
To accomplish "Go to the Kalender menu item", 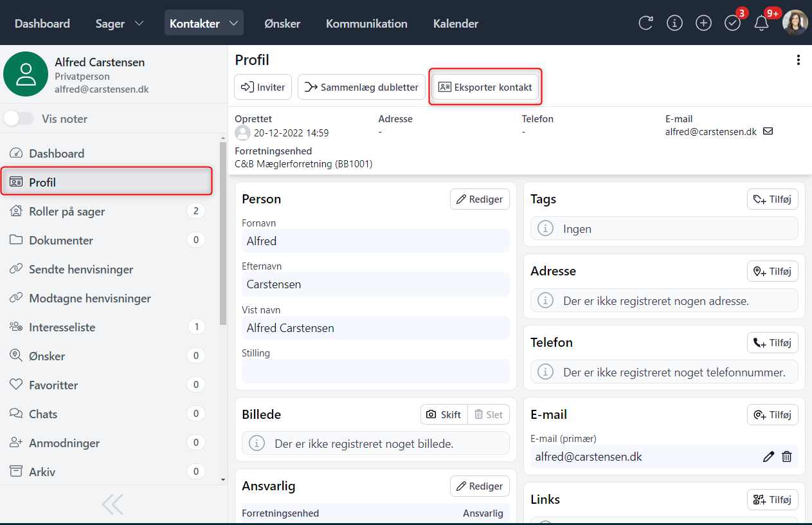I will [x=456, y=24].
